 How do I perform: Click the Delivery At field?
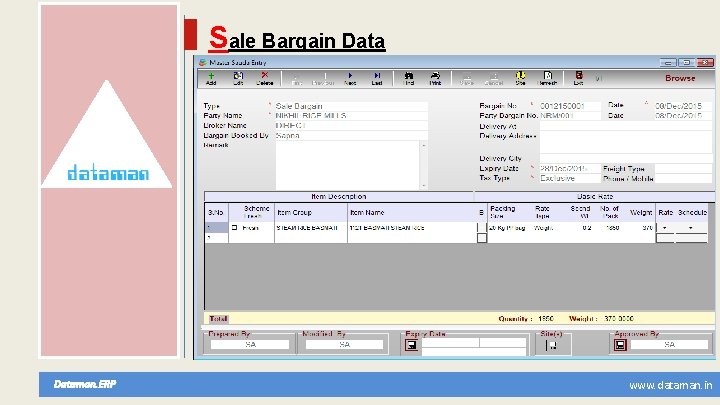626,126
